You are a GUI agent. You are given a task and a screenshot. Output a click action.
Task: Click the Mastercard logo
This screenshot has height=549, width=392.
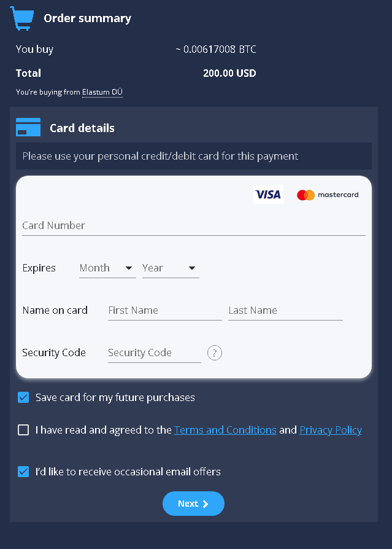pos(328,195)
